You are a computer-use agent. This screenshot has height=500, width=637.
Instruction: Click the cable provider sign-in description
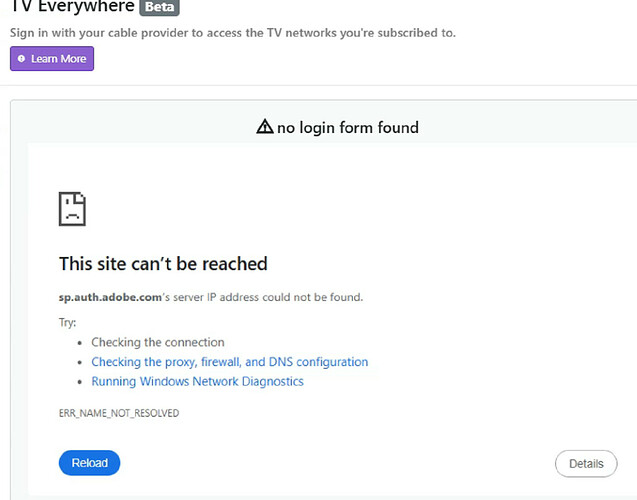click(232, 33)
